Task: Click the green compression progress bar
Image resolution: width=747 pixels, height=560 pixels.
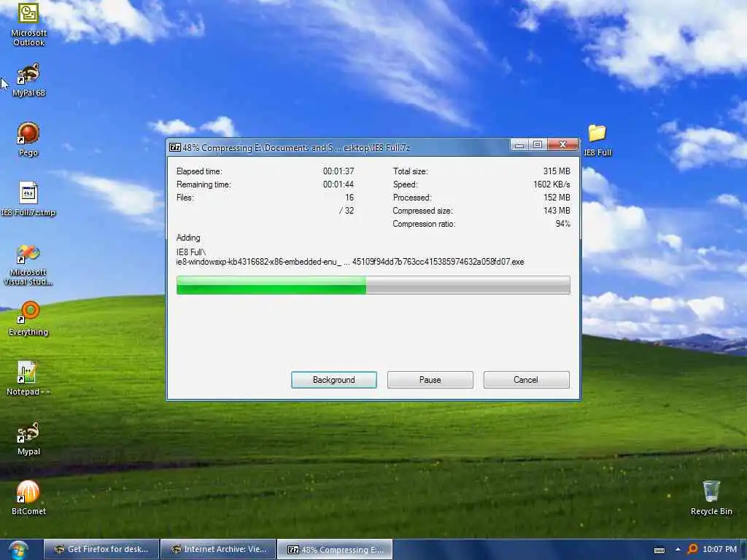Action: click(x=373, y=285)
